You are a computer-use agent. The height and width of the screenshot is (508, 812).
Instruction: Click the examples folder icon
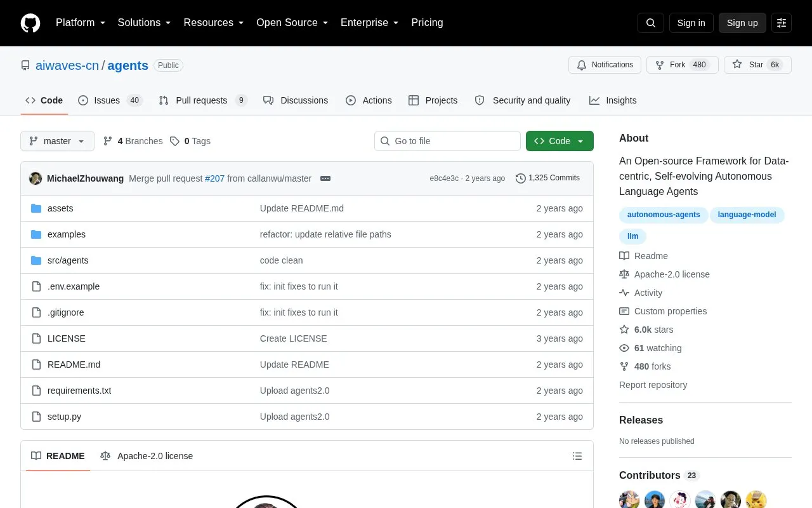36,234
